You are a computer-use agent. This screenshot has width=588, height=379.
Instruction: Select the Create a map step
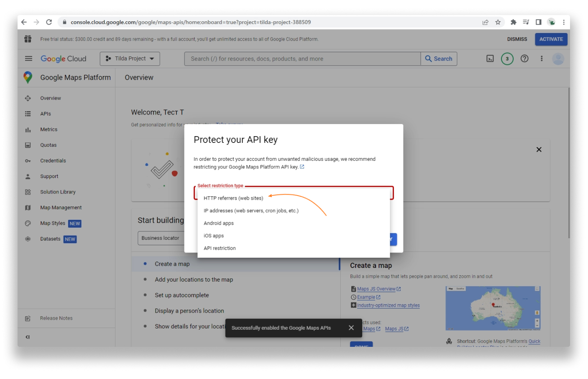(x=172, y=264)
